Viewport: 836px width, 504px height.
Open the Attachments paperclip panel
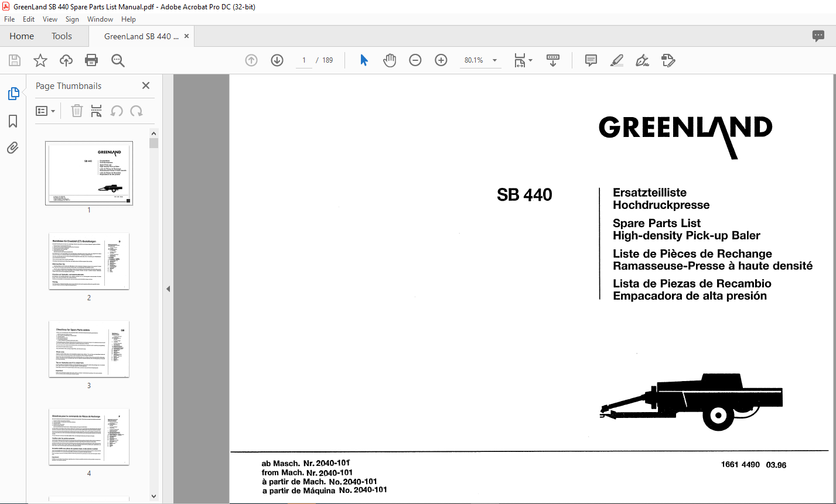point(13,148)
